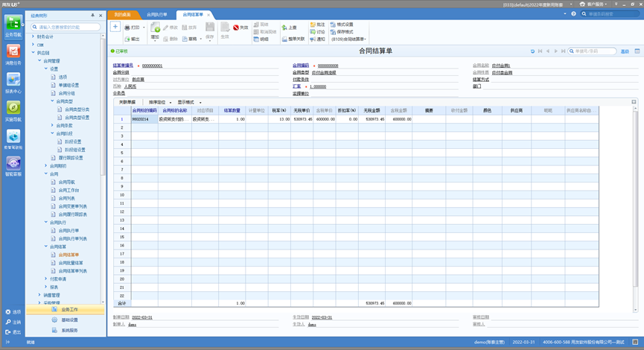Open 合同结算单列表 in the tree
Image resolution: width=644 pixels, height=350 pixels.
(73, 271)
